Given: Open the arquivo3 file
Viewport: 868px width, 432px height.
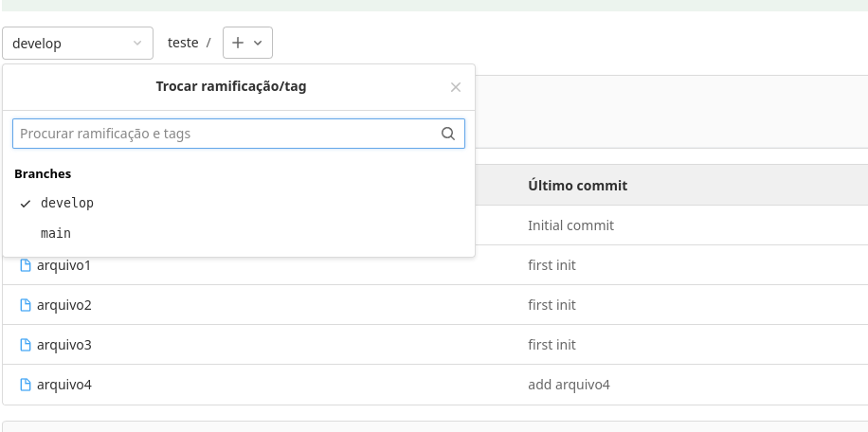Looking at the screenshot, I should 63,345.
